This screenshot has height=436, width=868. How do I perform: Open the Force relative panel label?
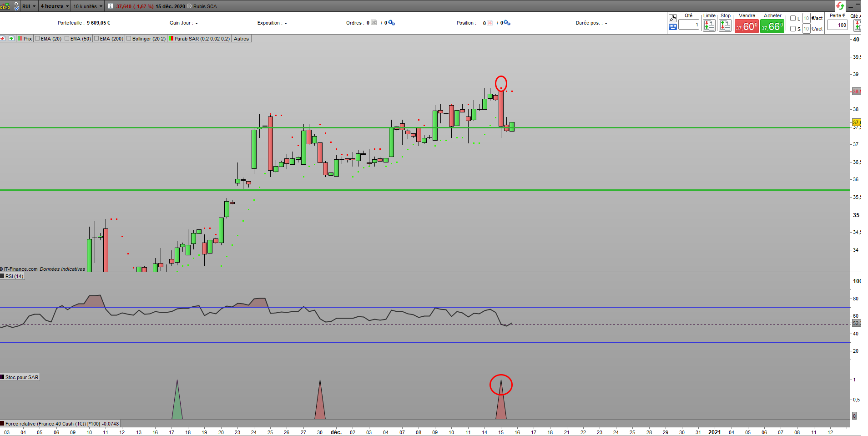tap(62, 424)
